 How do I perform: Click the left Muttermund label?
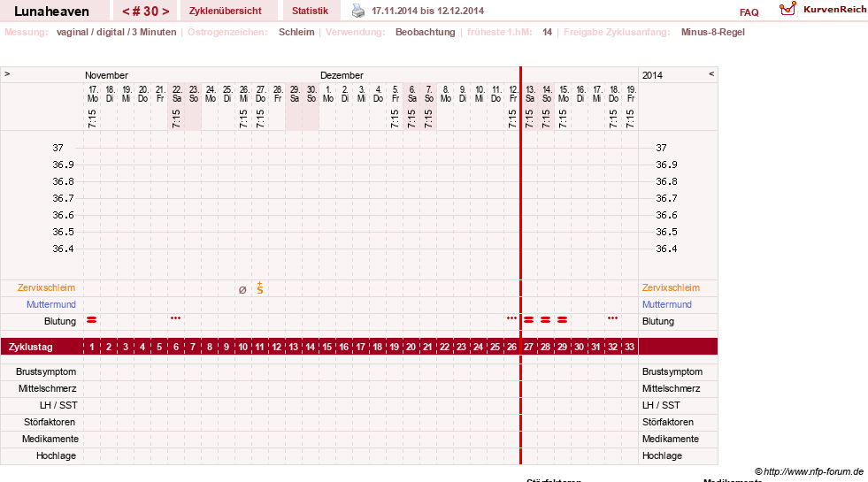coord(51,304)
